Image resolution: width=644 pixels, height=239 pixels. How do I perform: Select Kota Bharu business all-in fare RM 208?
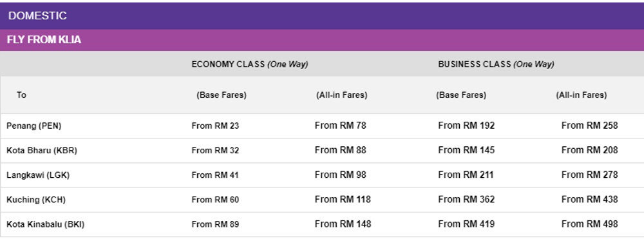tap(590, 150)
